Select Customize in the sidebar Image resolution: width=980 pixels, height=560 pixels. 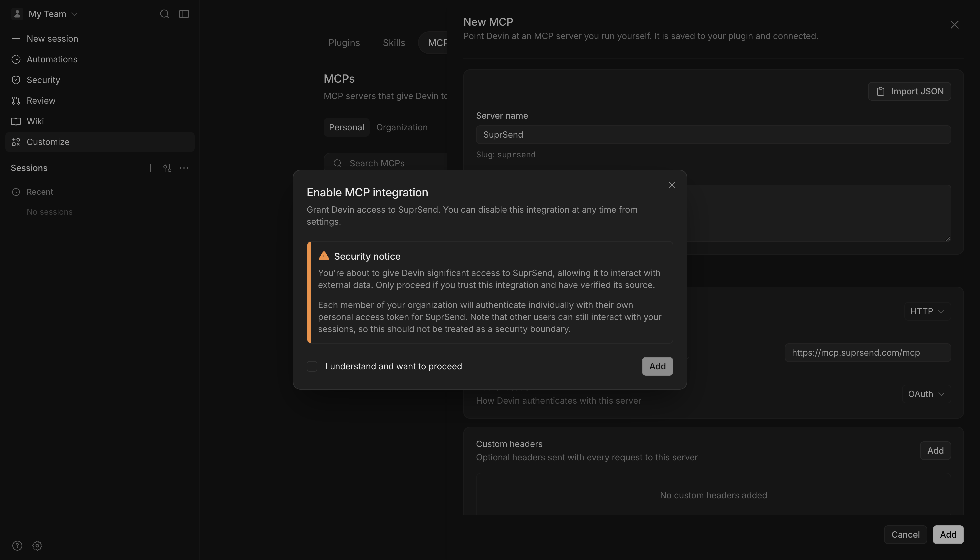click(x=100, y=142)
